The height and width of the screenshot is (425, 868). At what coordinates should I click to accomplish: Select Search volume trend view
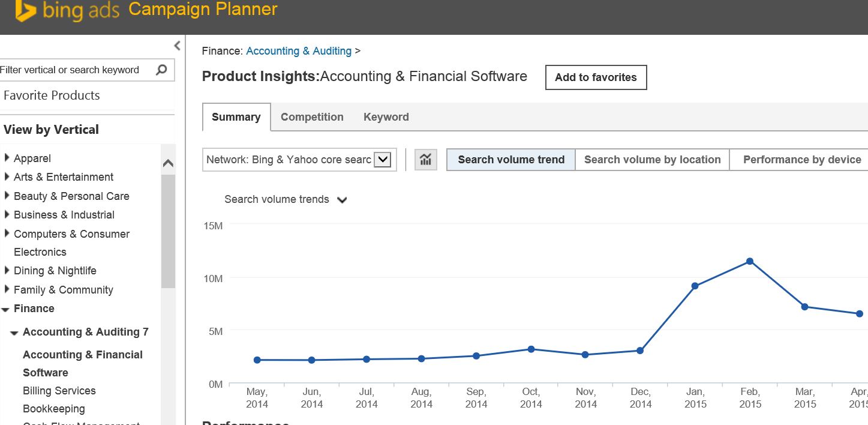[x=511, y=160]
